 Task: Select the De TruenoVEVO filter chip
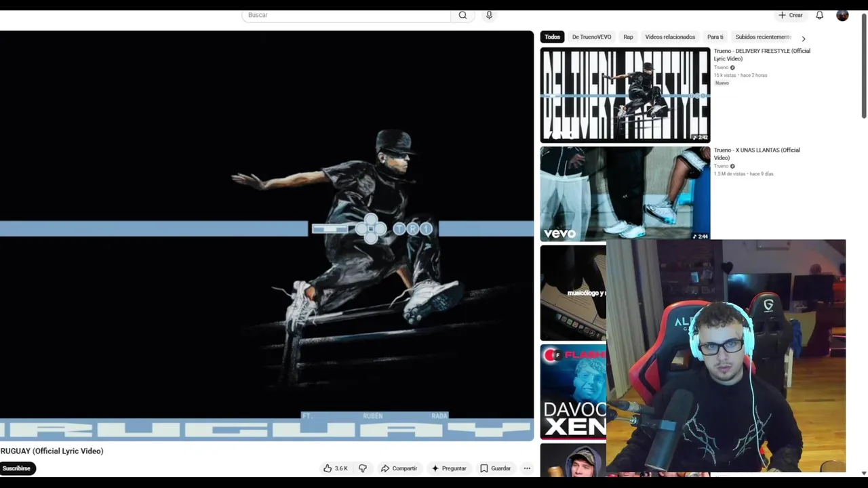click(591, 37)
